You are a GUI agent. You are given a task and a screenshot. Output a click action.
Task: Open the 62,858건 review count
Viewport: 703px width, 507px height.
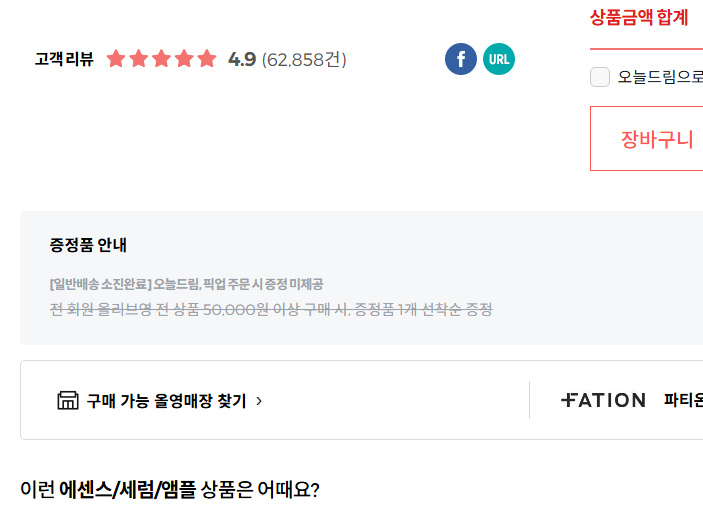click(x=304, y=60)
